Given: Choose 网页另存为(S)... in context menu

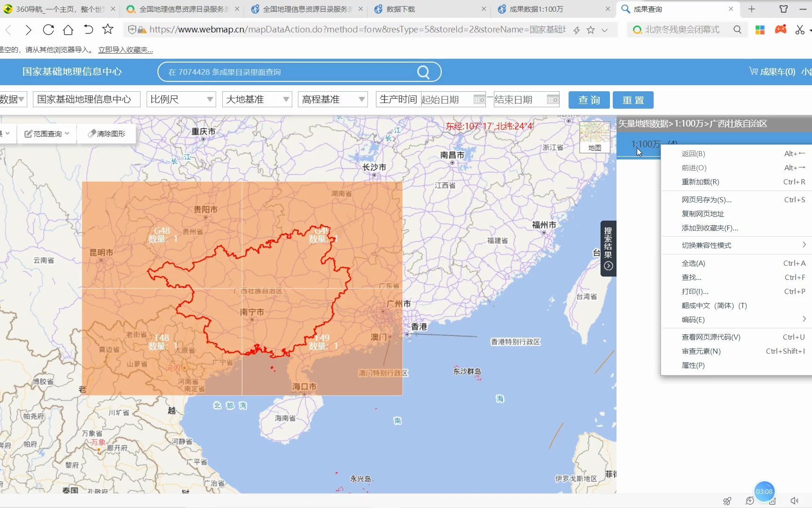Looking at the screenshot, I should pyautogui.click(x=736, y=200).
